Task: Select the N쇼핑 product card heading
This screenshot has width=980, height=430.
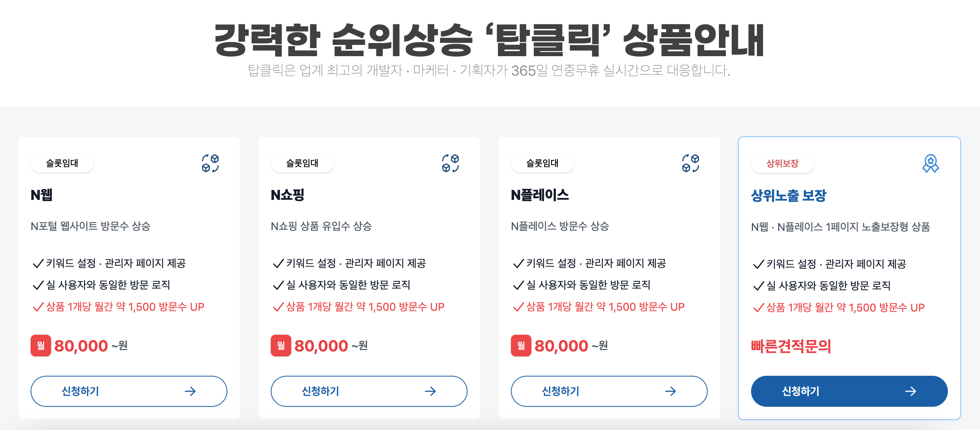Action: tap(286, 196)
